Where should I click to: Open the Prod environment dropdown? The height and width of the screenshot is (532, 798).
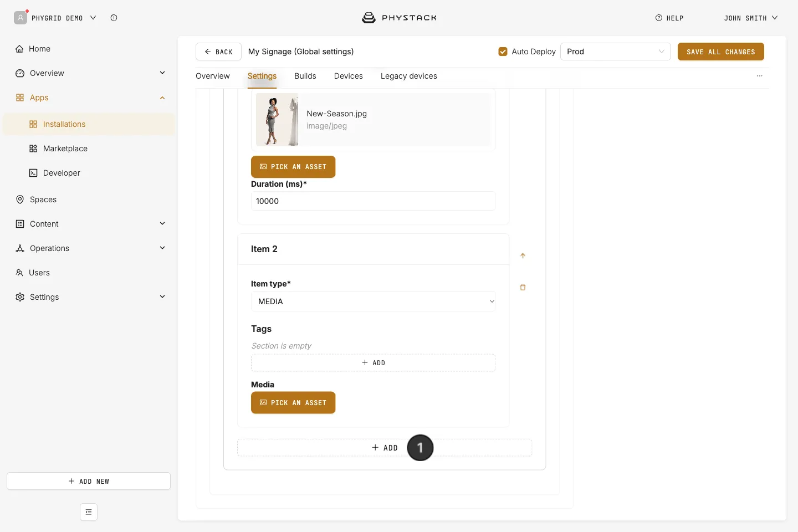616,52
